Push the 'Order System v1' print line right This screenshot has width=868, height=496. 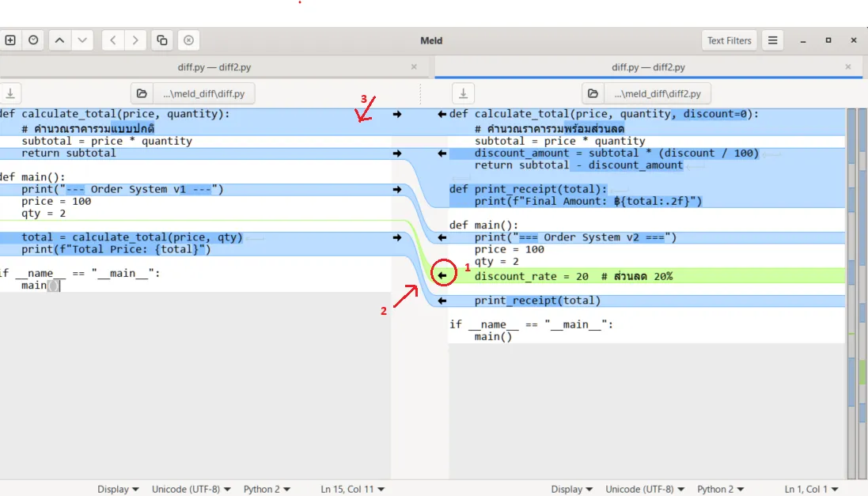coord(397,189)
